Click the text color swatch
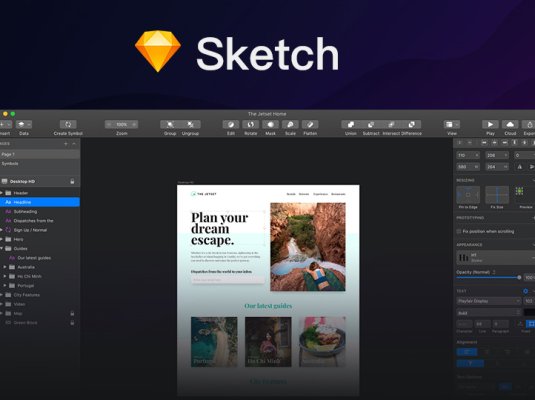This screenshot has height=400, width=535. pyautogui.click(x=530, y=313)
